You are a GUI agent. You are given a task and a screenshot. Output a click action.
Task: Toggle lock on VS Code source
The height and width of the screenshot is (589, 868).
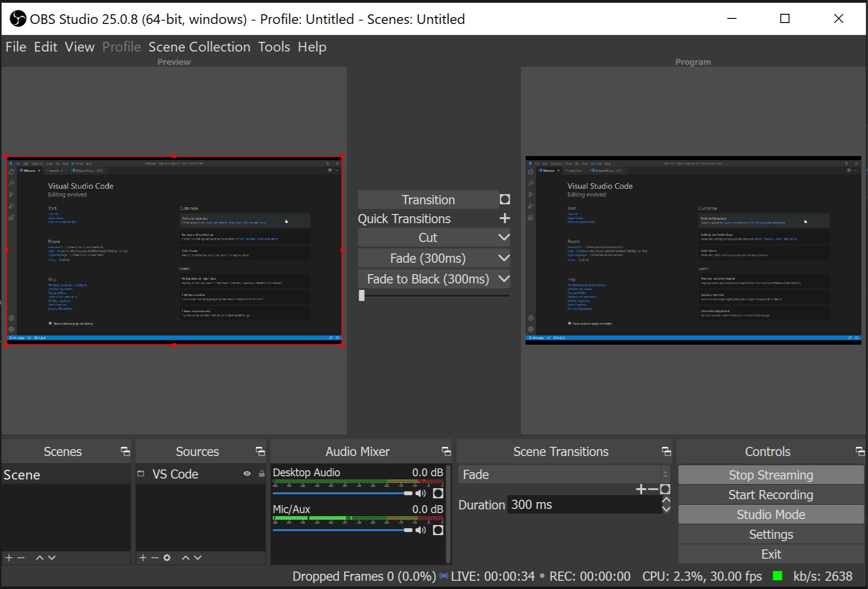[262, 474]
